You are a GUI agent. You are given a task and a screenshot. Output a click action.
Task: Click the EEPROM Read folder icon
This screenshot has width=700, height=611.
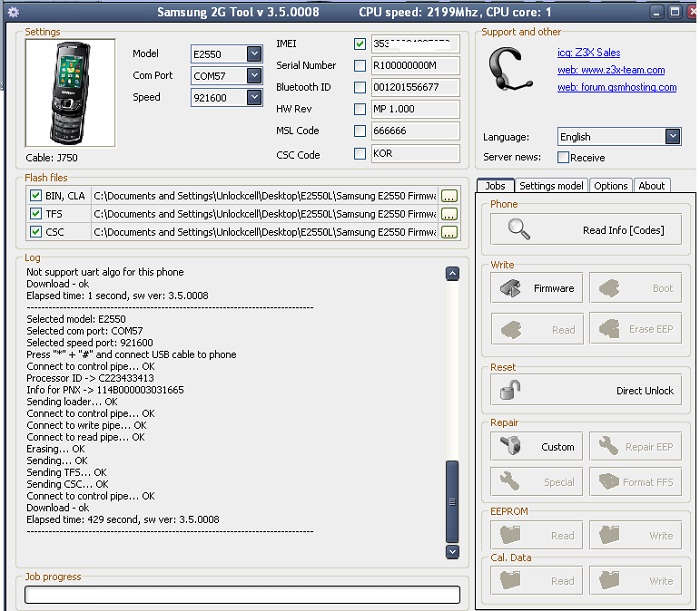click(510, 535)
